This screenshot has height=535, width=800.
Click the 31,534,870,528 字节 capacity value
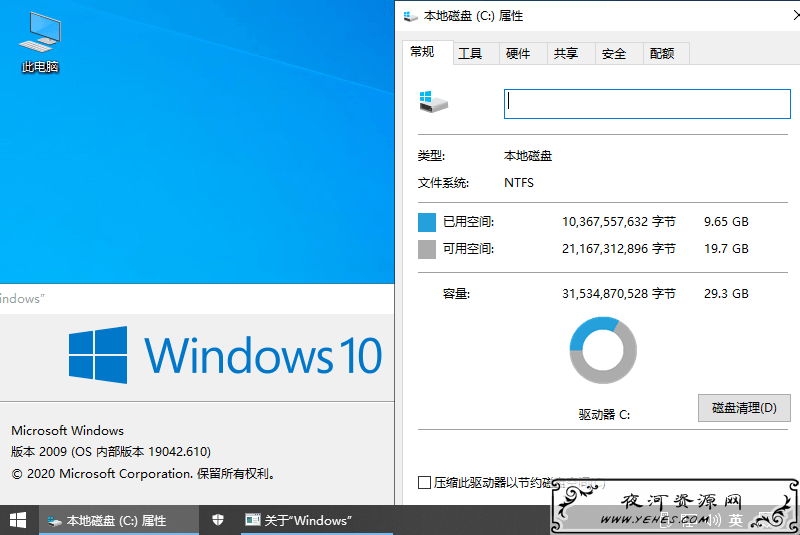point(619,294)
